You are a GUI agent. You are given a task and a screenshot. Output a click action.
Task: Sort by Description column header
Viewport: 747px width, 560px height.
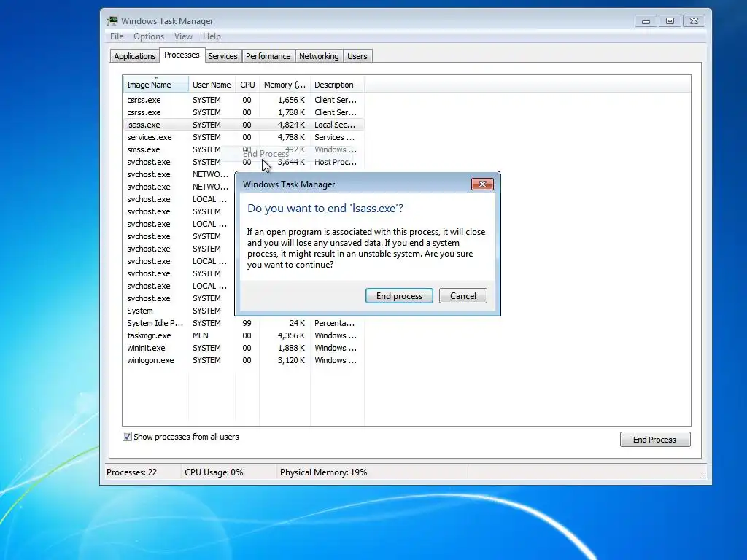tap(337, 85)
